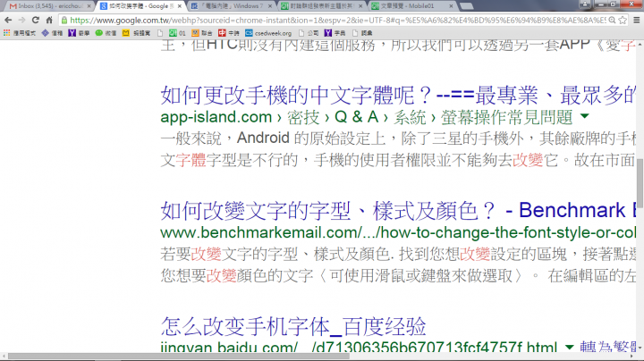644x361 pixels.
Task: Reload the current Google search page
Action: point(36,20)
